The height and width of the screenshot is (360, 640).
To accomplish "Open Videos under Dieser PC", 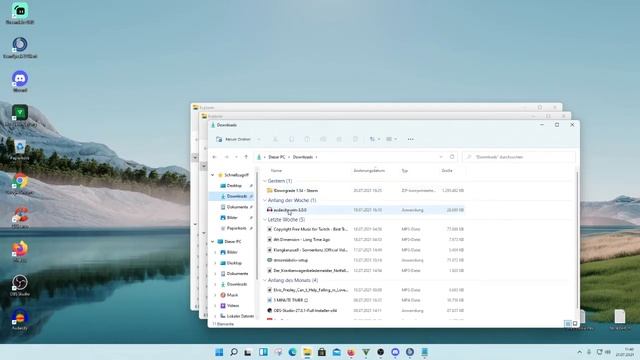I will coord(233,305).
